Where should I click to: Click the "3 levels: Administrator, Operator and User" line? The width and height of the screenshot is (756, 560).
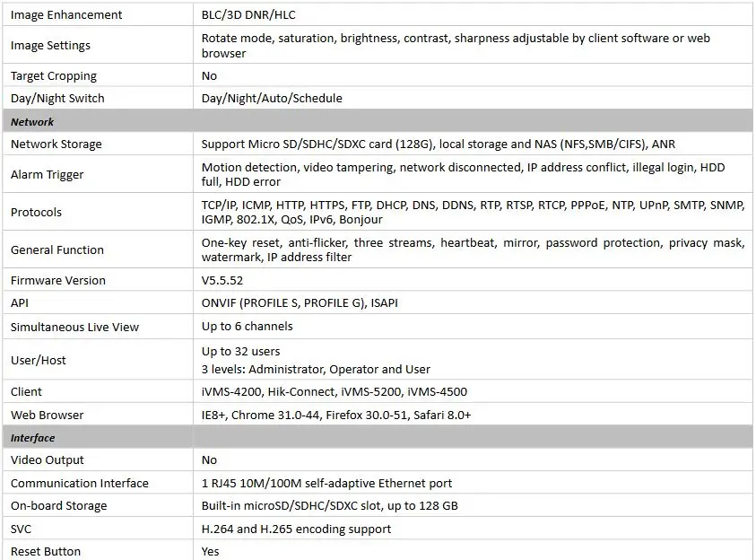point(316,370)
